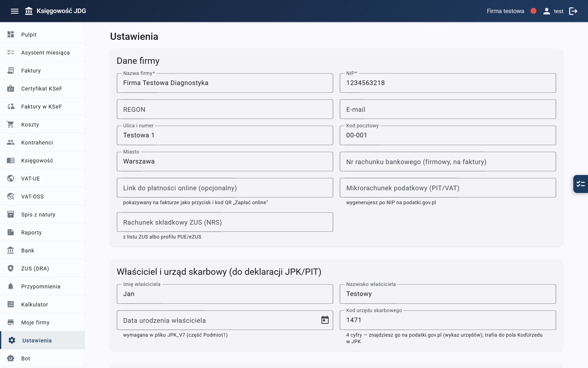588x368 pixels.
Task: Click the Rachunek składkowy ZUS (NRS) field
Action: click(x=225, y=222)
